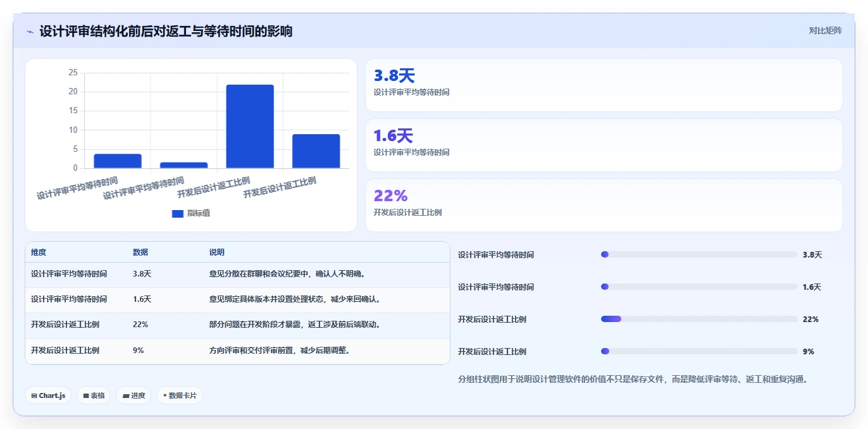Screen dimensions: 868x429
Task: Click the chart bar reaching about 9
Action: coord(316,151)
